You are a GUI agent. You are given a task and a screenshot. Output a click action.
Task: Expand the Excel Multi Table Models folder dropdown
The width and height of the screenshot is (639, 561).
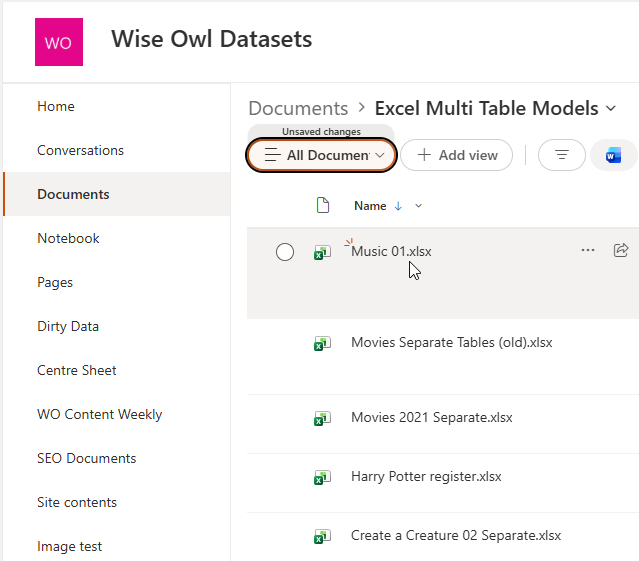click(610, 109)
